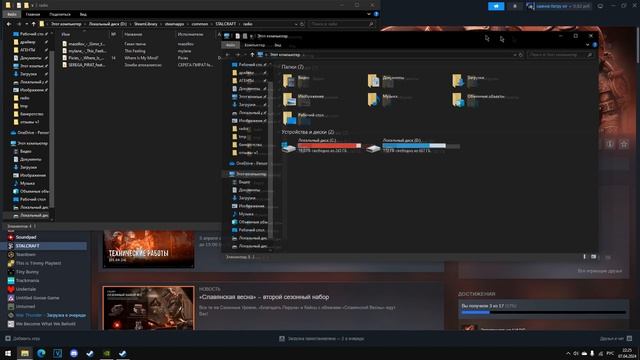The image size is (640, 360).
Task: Click achievements progress bar in Steam
Action: point(544,312)
